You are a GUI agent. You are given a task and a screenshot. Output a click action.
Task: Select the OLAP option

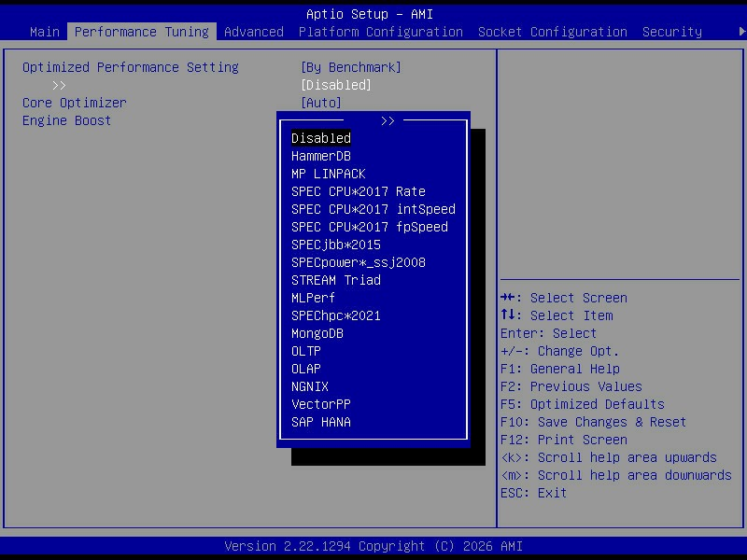tap(306, 369)
